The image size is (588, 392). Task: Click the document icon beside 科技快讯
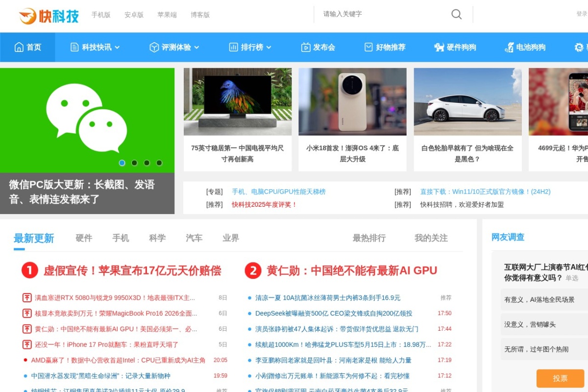[x=74, y=47]
